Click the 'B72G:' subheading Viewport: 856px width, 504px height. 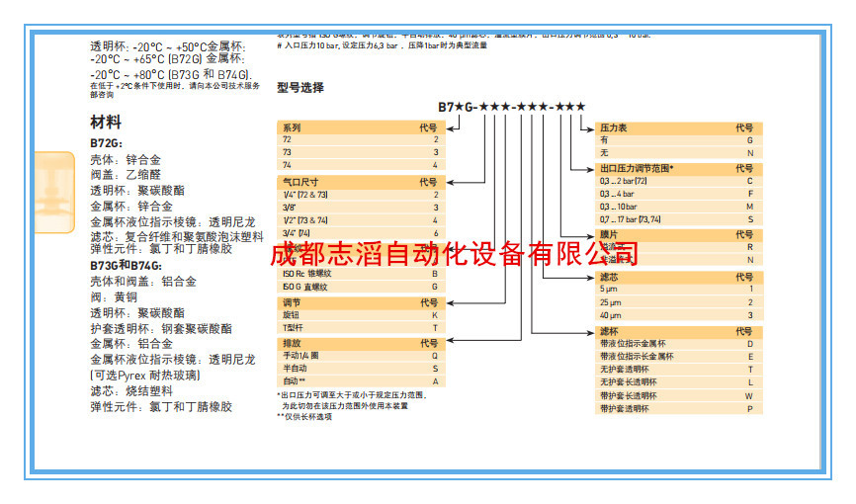[107, 143]
